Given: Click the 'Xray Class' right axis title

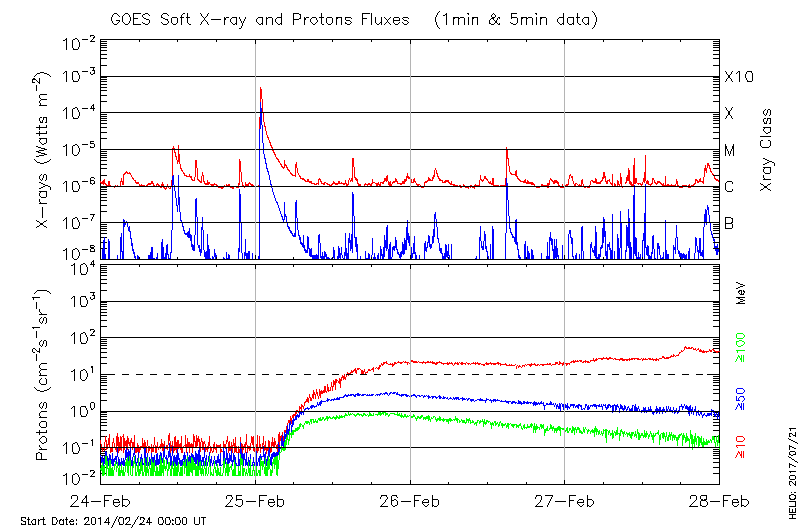Looking at the screenshot, I should 767,150.
